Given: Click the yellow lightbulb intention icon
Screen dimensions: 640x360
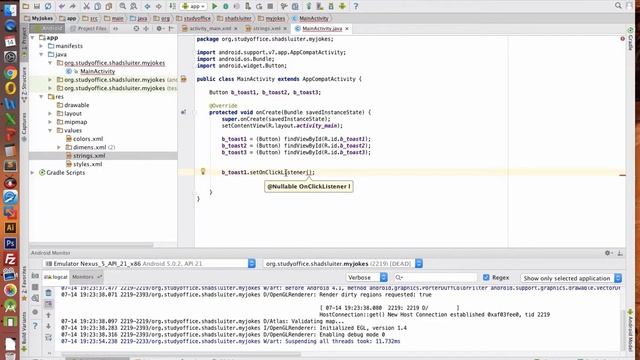Looking at the screenshot, I should pos(203,171).
